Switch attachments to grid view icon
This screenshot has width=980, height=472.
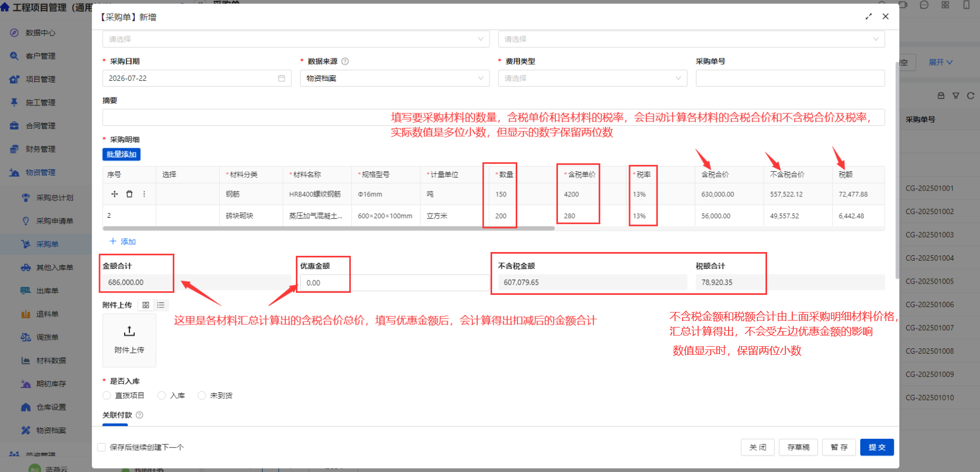tap(146, 305)
